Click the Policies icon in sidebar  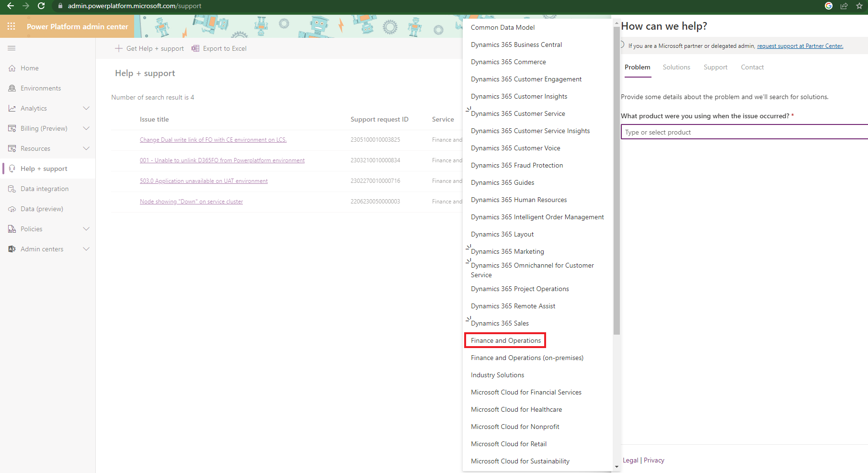(12, 229)
